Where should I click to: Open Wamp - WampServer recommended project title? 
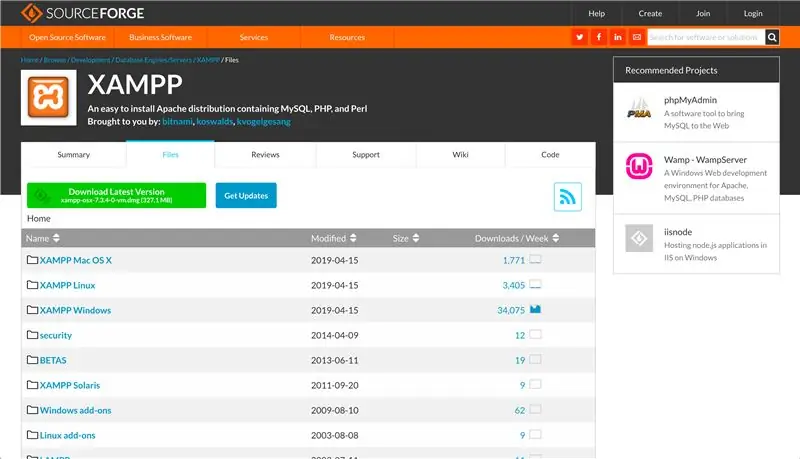tap(705, 160)
